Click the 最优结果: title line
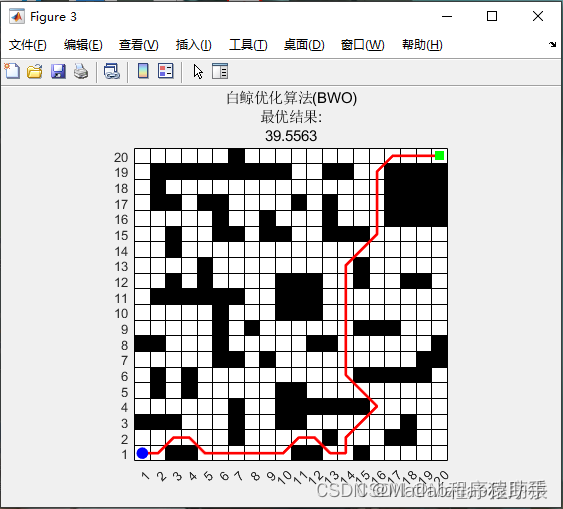This screenshot has width=563, height=509. 291,117
